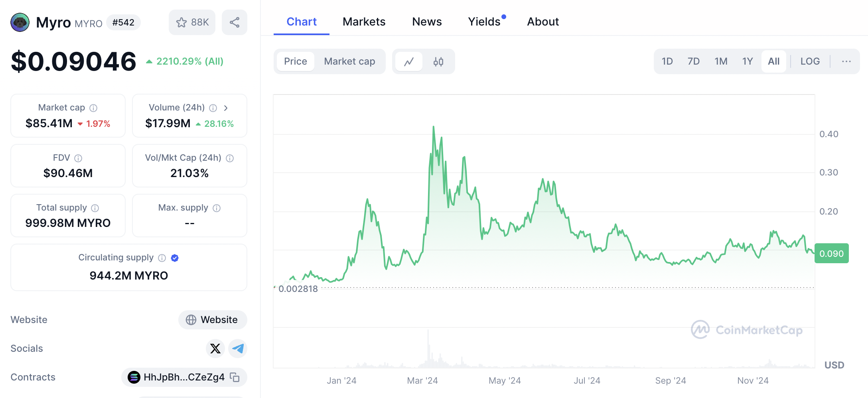868x398 pixels.
Task: Open Myro X (Twitter) profile
Action: point(215,349)
